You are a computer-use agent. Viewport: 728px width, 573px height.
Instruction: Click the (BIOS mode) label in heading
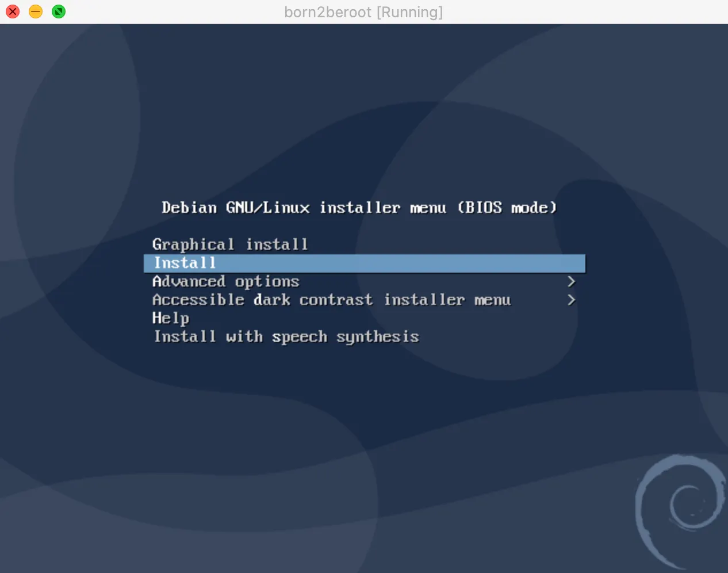pyautogui.click(x=507, y=208)
